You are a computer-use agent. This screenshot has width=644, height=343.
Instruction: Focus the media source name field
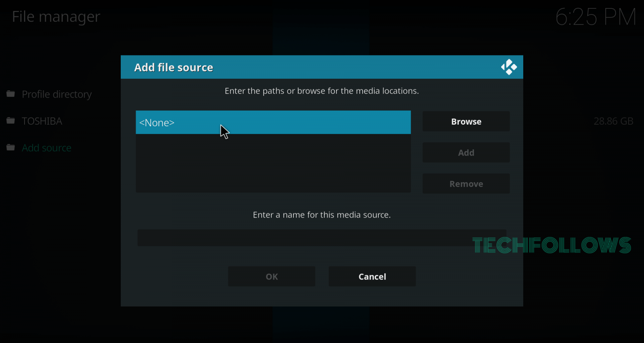click(322, 238)
